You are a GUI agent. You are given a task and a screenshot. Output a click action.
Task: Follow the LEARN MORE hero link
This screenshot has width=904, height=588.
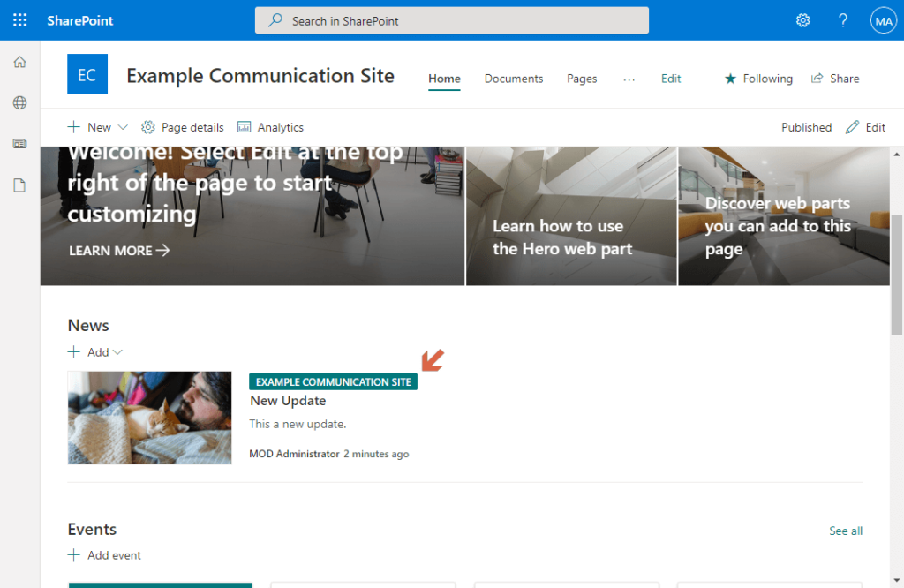click(119, 250)
